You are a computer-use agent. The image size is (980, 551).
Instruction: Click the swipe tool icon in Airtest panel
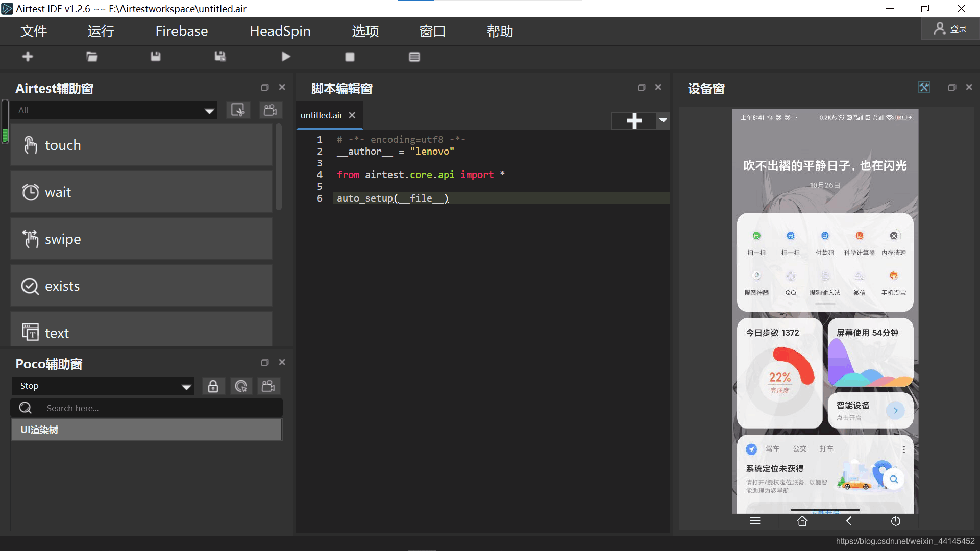30,238
